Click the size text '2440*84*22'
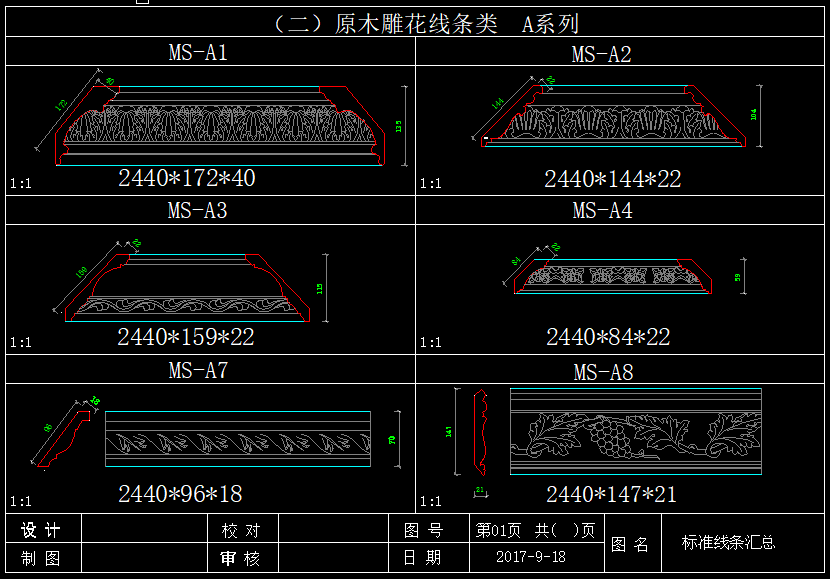The width and height of the screenshot is (830, 579). pyautogui.click(x=608, y=337)
